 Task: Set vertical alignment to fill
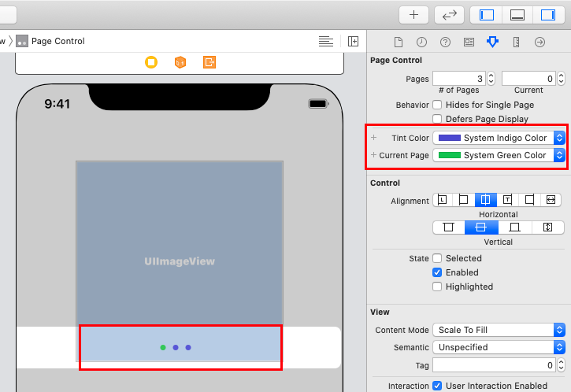click(547, 227)
